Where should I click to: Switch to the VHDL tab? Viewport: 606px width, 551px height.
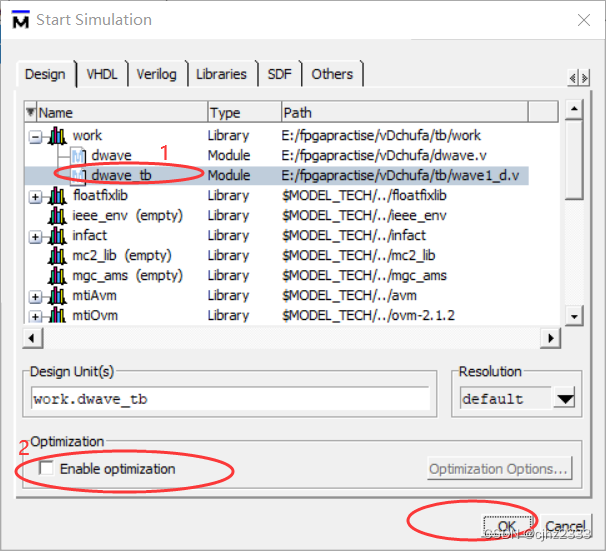click(102, 74)
